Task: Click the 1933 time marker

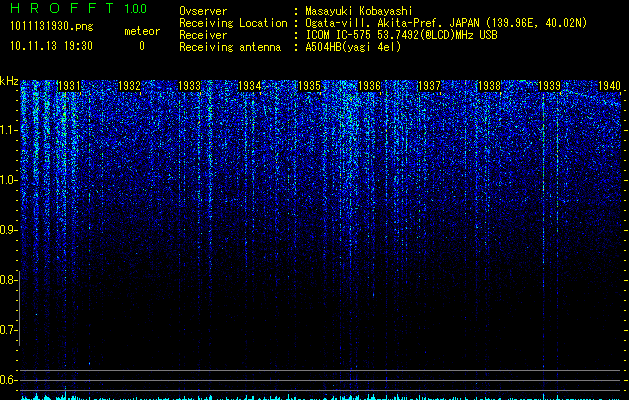Action: [x=189, y=86]
